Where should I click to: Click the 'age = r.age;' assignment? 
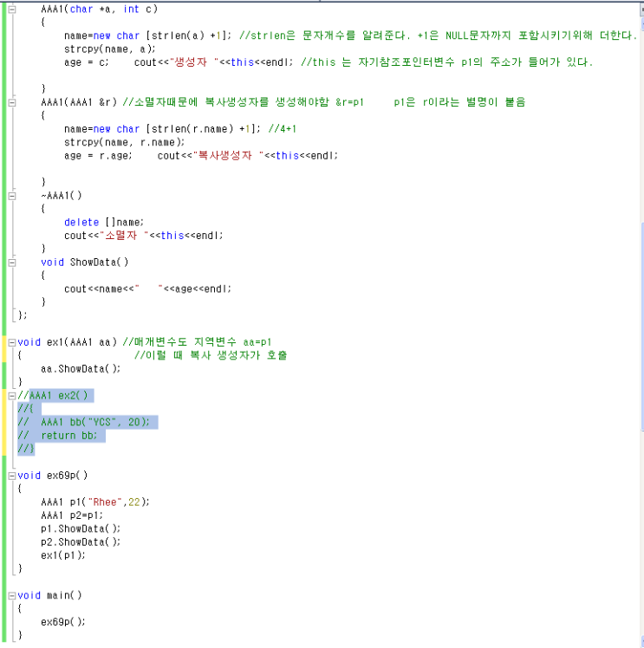pyautogui.click(x=98, y=156)
